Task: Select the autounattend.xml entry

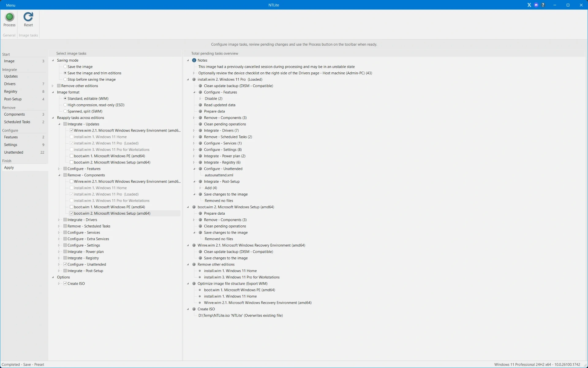Action: tap(219, 175)
